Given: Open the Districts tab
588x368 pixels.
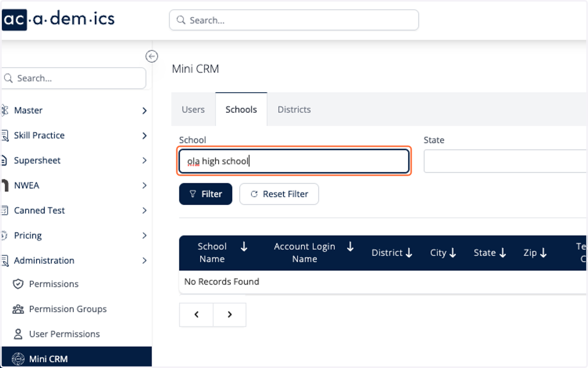Looking at the screenshot, I should (x=294, y=109).
